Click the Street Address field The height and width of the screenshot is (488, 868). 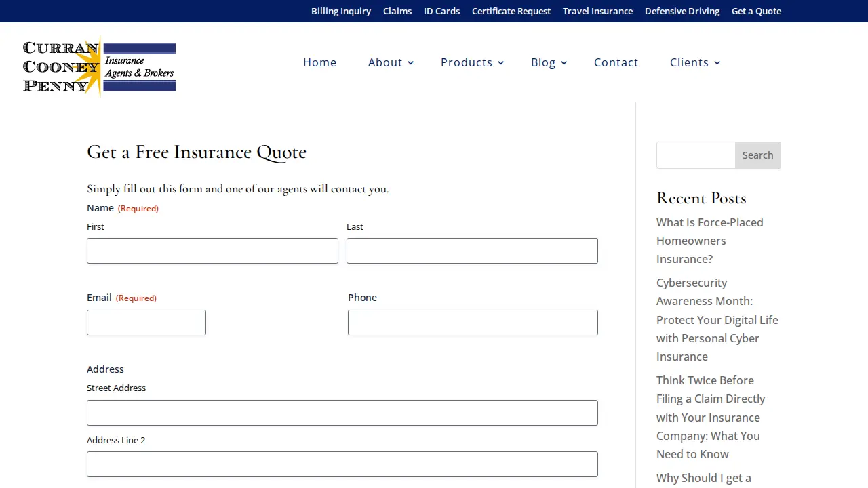342,413
